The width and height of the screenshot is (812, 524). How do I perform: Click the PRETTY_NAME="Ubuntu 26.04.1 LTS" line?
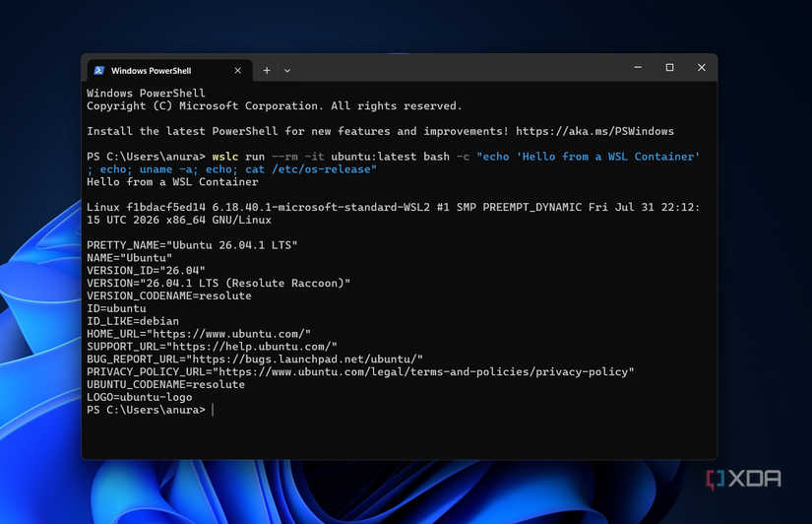pyautogui.click(x=192, y=245)
